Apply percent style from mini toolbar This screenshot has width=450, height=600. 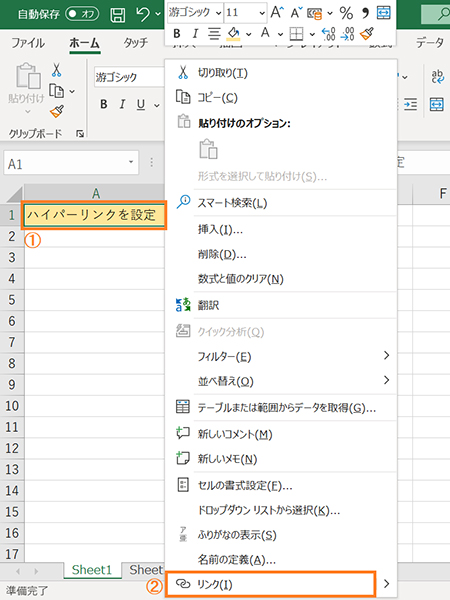pos(346,13)
